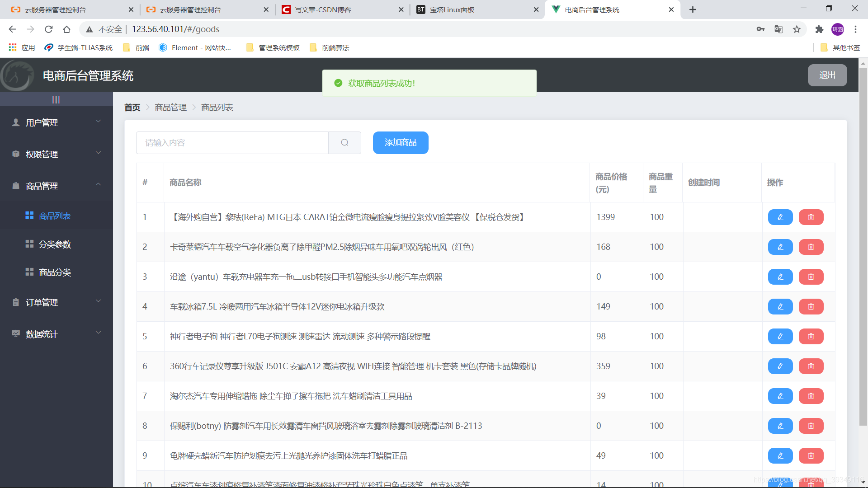Edit the 车载冰箱7.5L product
Screen dimensions: 868x488
click(x=780, y=307)
